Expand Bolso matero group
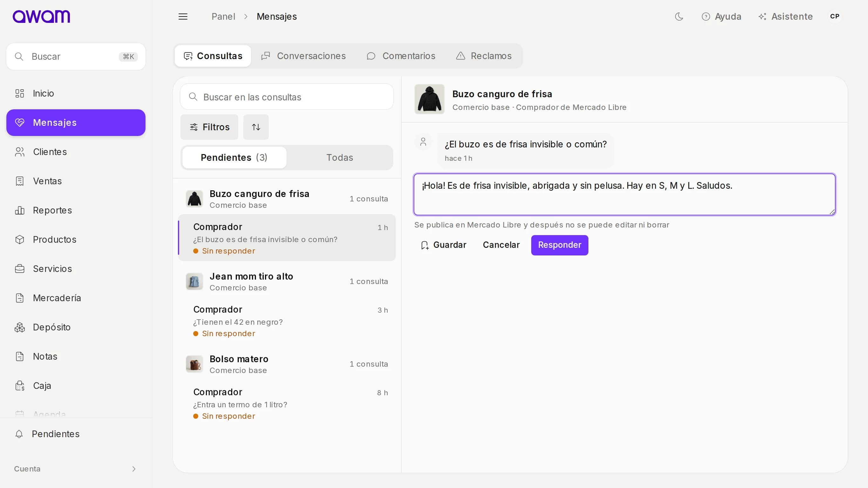 [287, 364]
